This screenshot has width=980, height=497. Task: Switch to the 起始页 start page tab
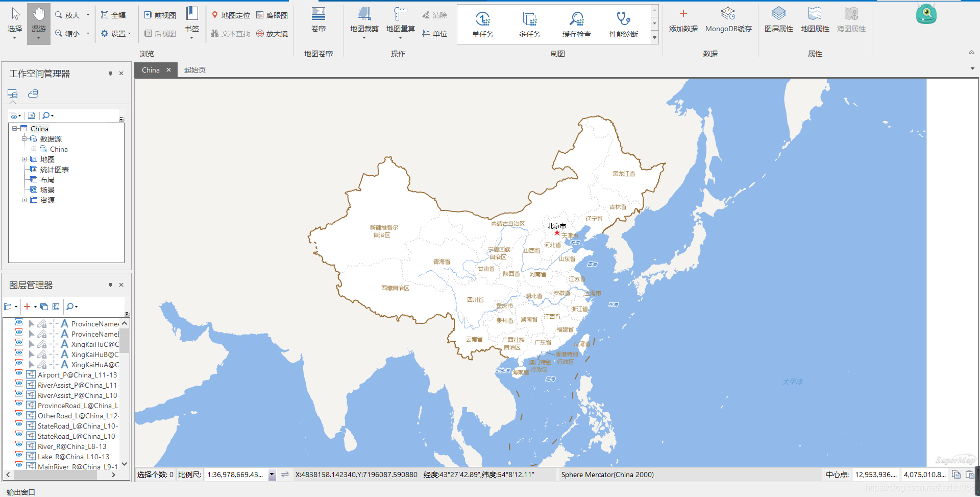tap(194, 70)
